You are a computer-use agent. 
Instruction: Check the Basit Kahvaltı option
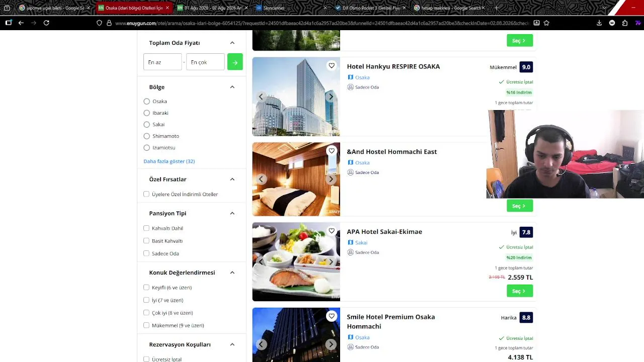[146, 241]
